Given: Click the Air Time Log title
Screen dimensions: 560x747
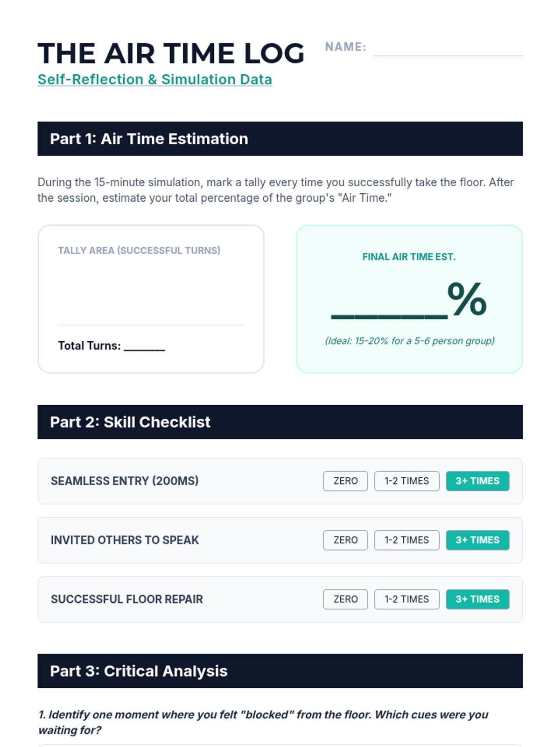Looking at the screenshot, I should click(171, 53).
